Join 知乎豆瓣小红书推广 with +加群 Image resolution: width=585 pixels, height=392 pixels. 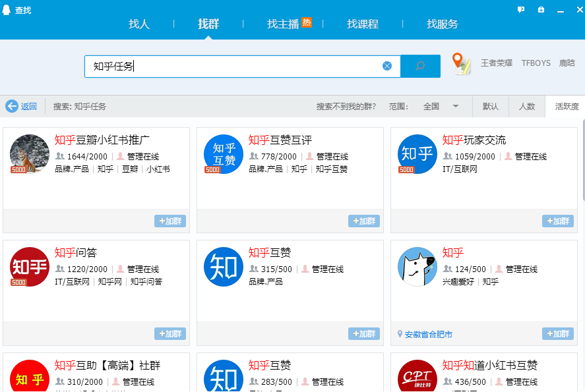(170, 221)
